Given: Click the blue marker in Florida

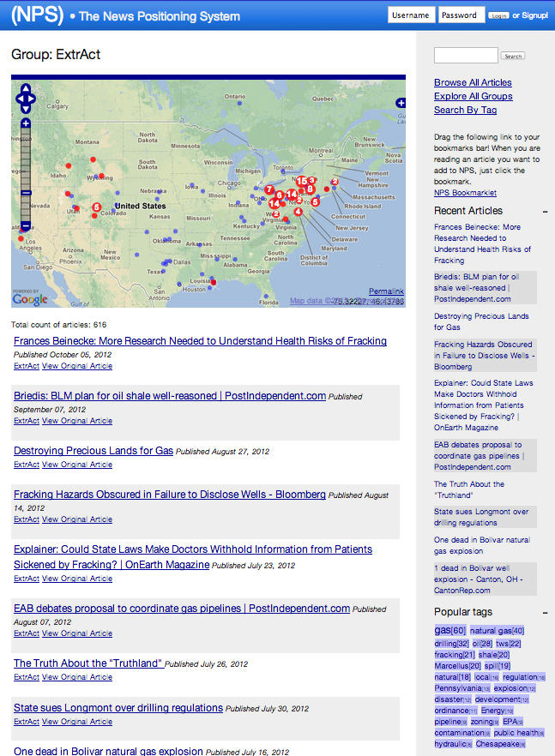Looking at the screenshot, I should tap(266, 296).
